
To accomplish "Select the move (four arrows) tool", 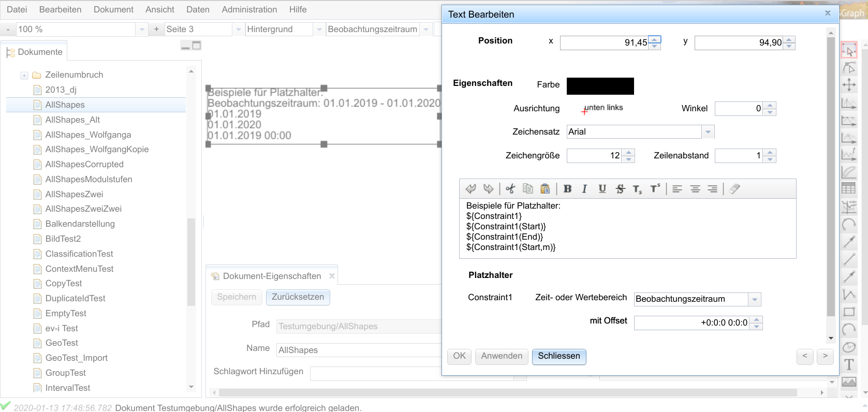I will coord(849,85).
